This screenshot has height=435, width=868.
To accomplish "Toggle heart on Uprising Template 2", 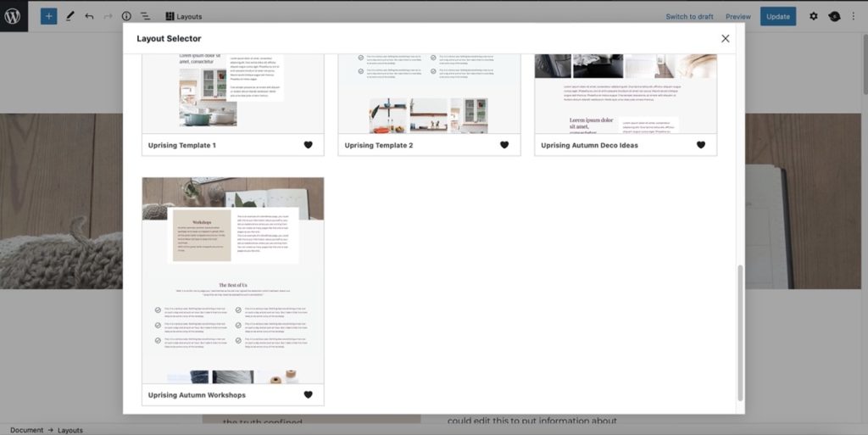I will click(x=504, y=145).
